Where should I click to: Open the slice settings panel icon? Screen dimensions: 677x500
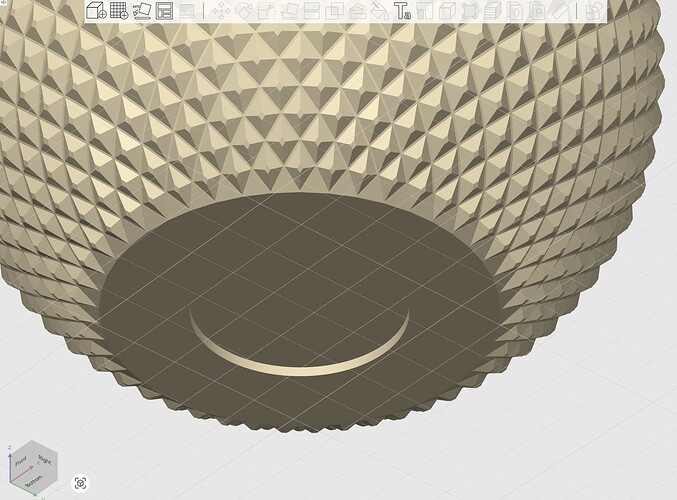pyautogui.click(x=164, y=11)
